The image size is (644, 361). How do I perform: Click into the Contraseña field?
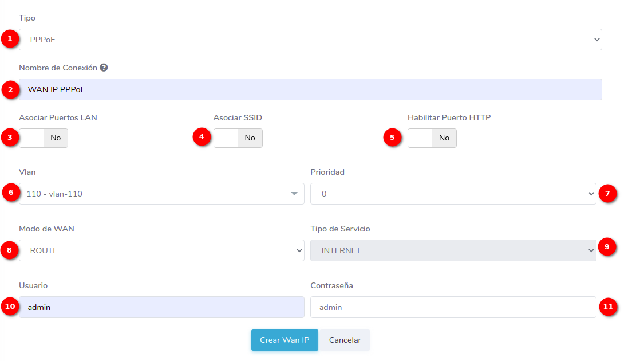coord(453,307)
